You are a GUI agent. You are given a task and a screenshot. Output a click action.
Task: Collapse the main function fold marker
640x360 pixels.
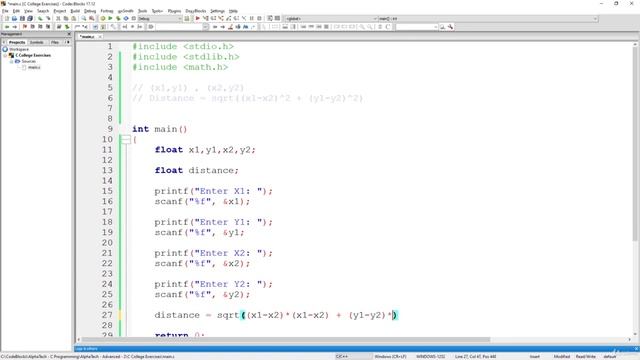point(125,140)
